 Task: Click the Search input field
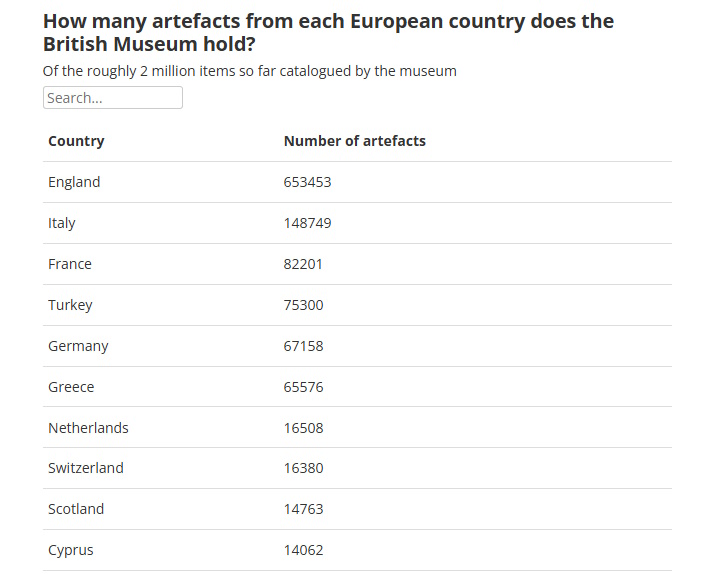(x=112, y=98)
